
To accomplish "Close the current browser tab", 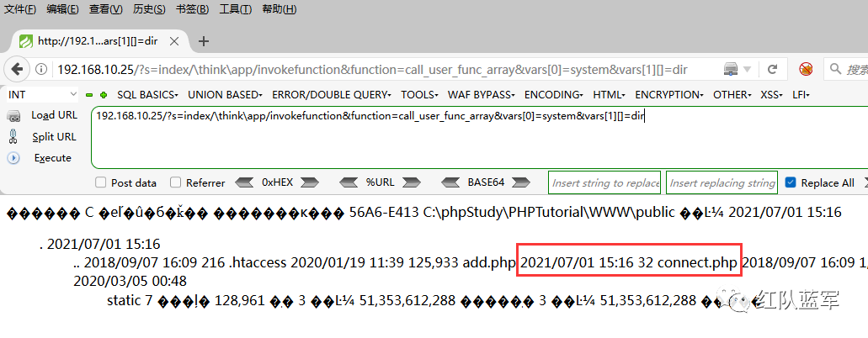I will click(x=174, y=41).
